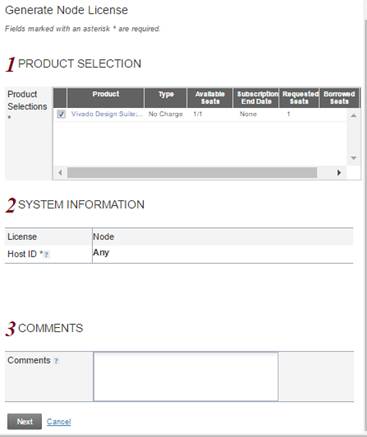367x437 pixels.
Task: Click the Available Seats column header
Action: click(210, 98)
